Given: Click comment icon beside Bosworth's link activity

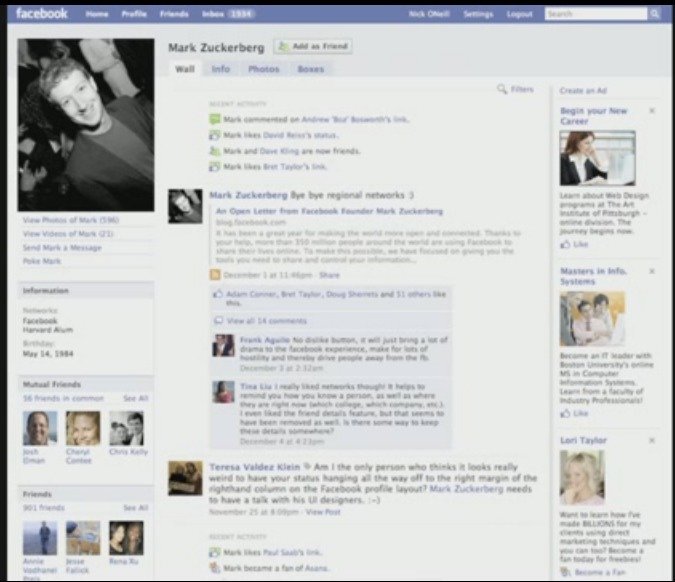Looking at the screenshot, I should 214,119.
